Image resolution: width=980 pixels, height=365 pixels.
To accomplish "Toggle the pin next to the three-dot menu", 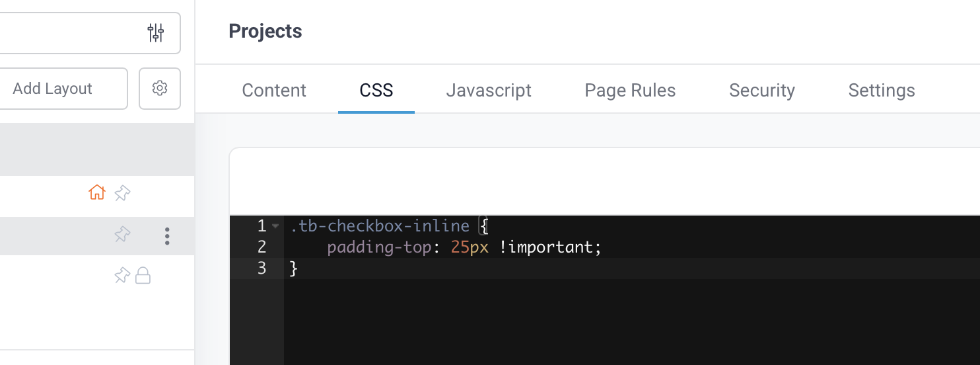I will pyautogui.click(x=122, y=235).
